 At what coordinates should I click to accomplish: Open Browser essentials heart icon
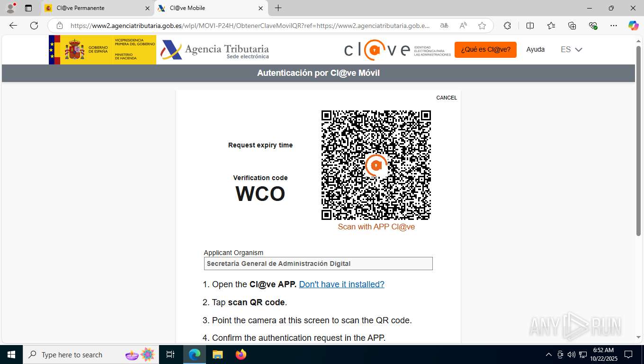point(593,26)
